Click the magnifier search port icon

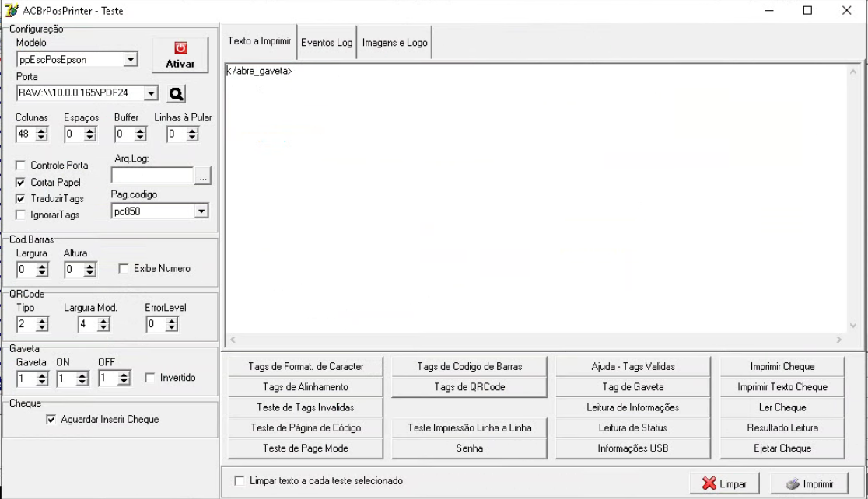pos(176,94)
